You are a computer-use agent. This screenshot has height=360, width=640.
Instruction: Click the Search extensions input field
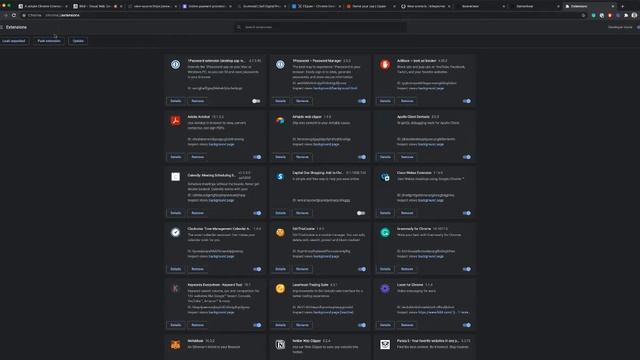320,27
